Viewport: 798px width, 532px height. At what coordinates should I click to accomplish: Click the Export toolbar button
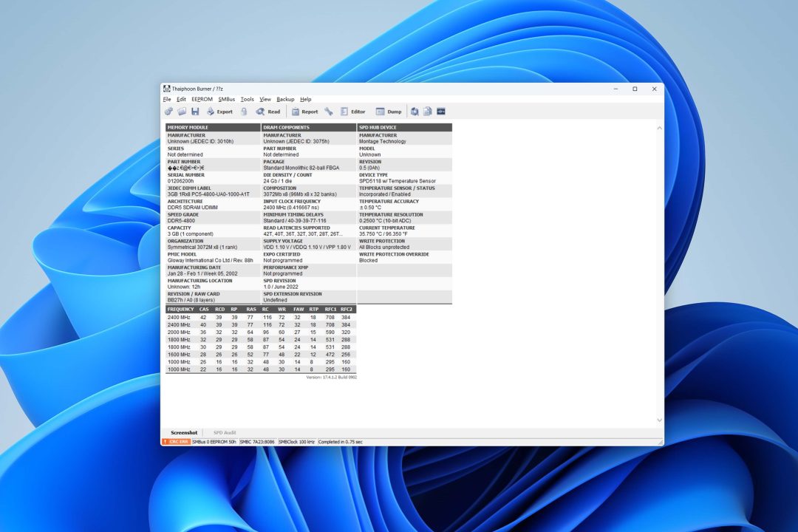(219, 112)
